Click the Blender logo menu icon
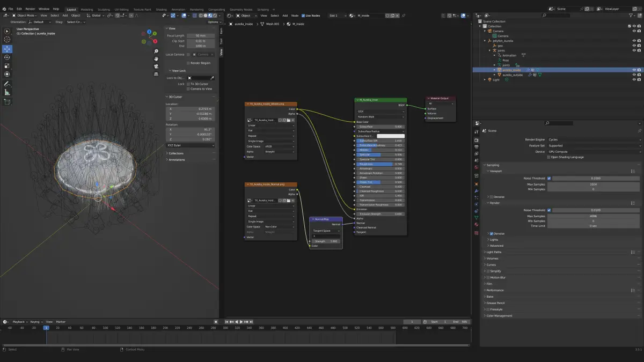The width and height of the screenshot is (644, 362). pyautogui.click(x=4, y=9)
